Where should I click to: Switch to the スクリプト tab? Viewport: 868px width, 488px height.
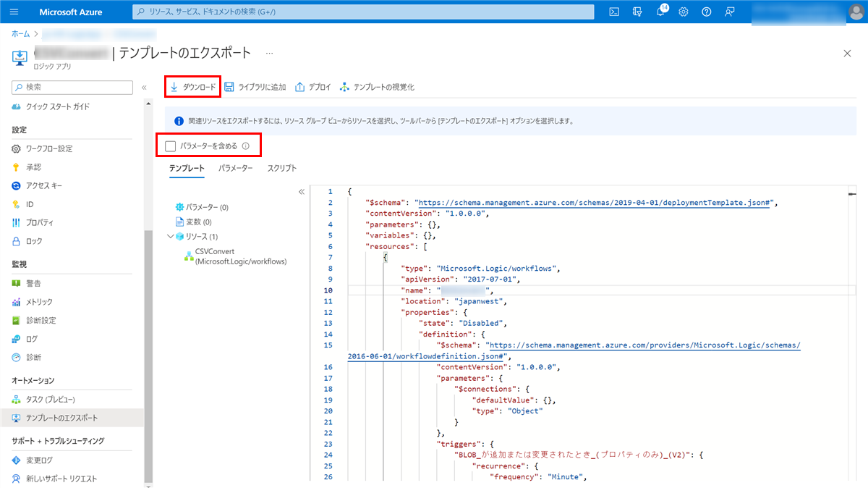(x=282, y=168)
